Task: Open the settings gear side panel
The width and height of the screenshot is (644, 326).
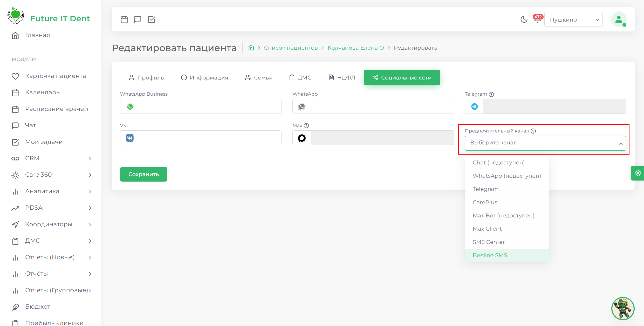Action: point(638,173)
